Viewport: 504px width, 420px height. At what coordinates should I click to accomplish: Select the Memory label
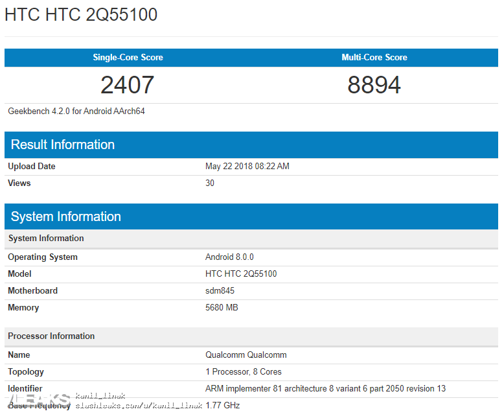tap(23, 308)
